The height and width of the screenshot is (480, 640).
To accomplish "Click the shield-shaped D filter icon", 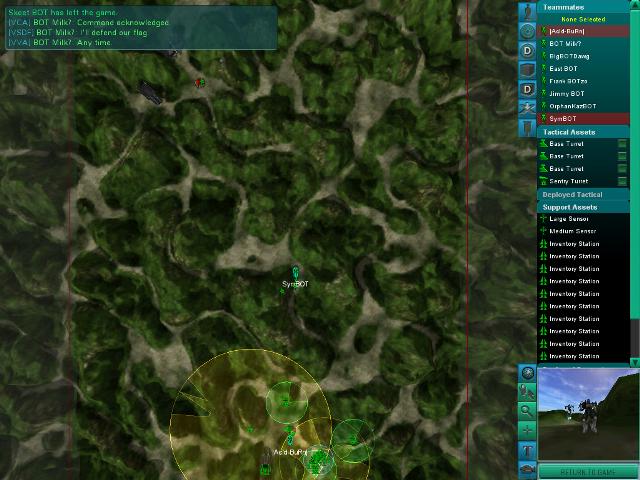I will pyautogui.click(x=527, y=89).
